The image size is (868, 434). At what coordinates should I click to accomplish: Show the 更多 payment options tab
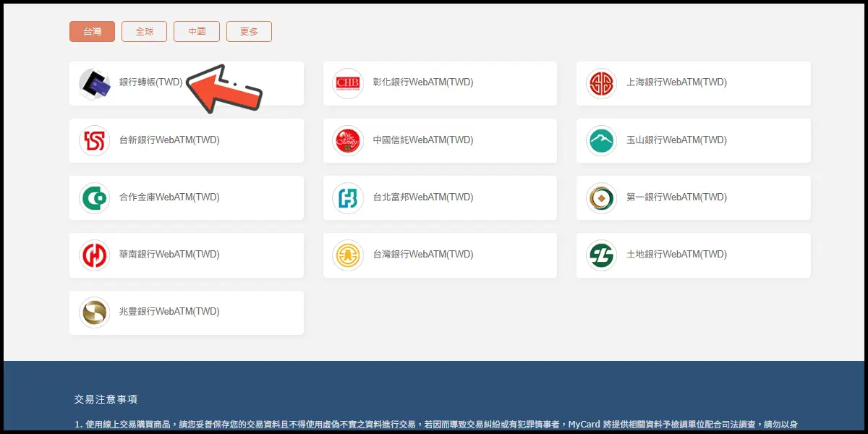coord(249,32)
